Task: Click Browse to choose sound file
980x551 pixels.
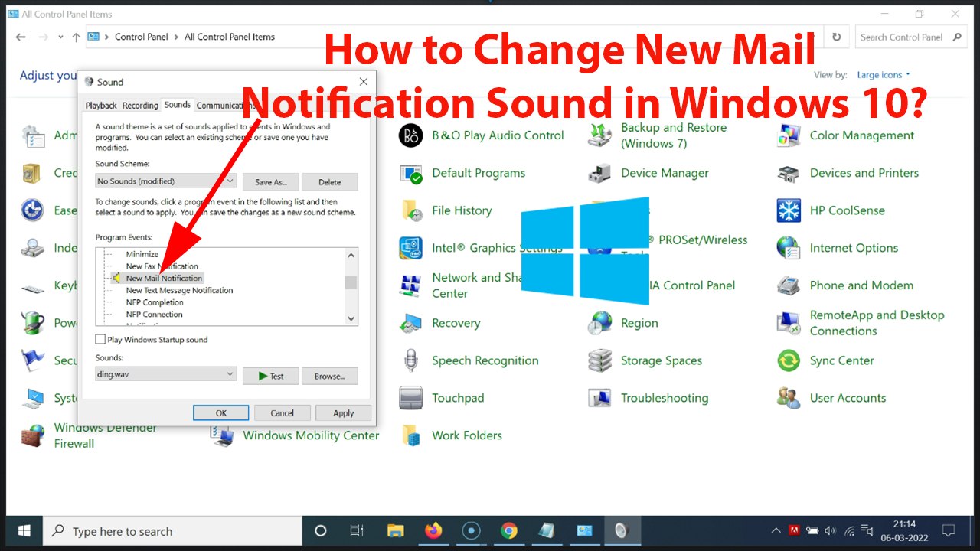Action: coord(329,376)
